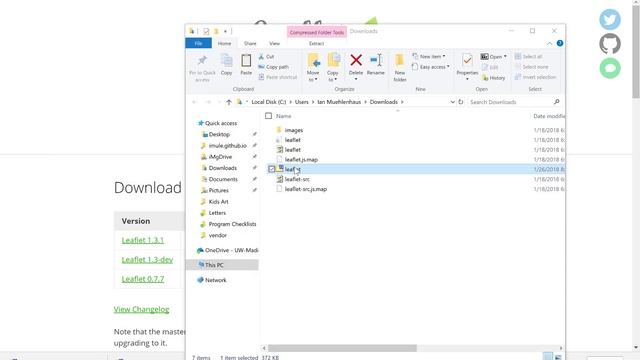This screenshot has height=360, width=640.
Task: Open the Move to menu
Action: point(313,67)
